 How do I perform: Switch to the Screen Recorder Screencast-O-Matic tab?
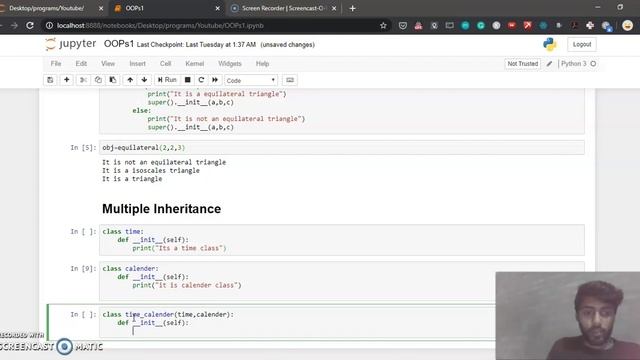(x=283, y=8)
